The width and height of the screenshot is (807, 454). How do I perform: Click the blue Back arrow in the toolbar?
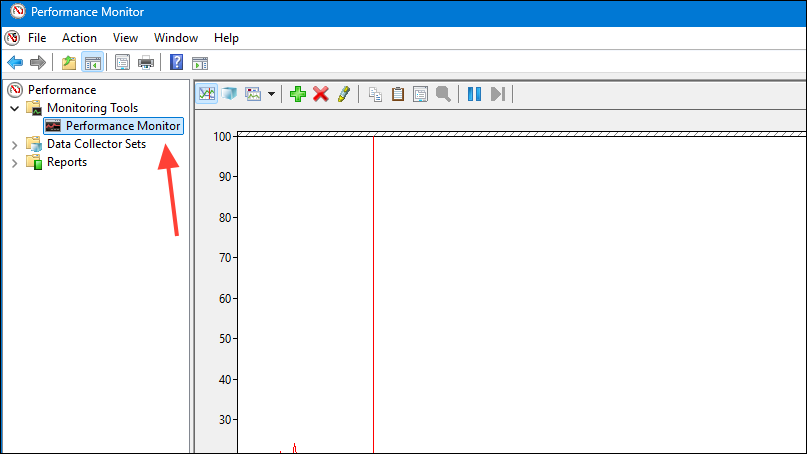[15, 63]
